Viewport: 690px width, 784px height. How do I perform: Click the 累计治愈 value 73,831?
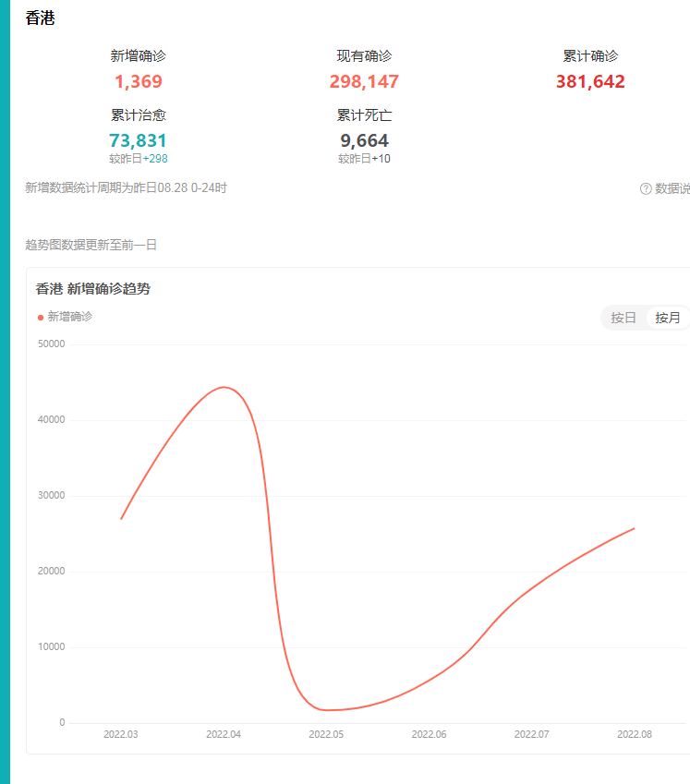(x=138, y=140)
